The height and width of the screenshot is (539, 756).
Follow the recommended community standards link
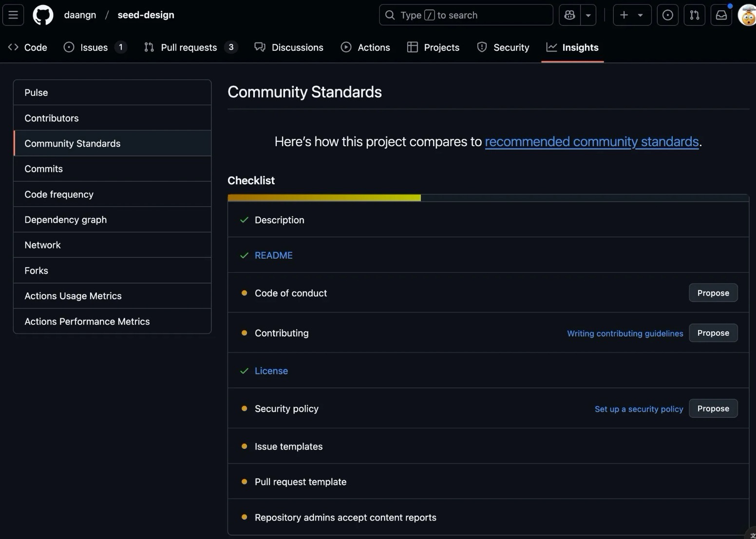(x=591, y=141)
